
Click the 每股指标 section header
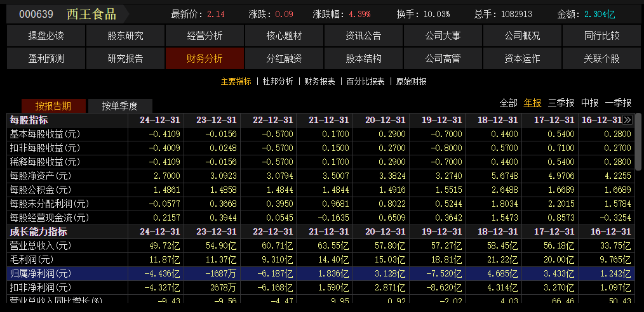tap(29, 120)
